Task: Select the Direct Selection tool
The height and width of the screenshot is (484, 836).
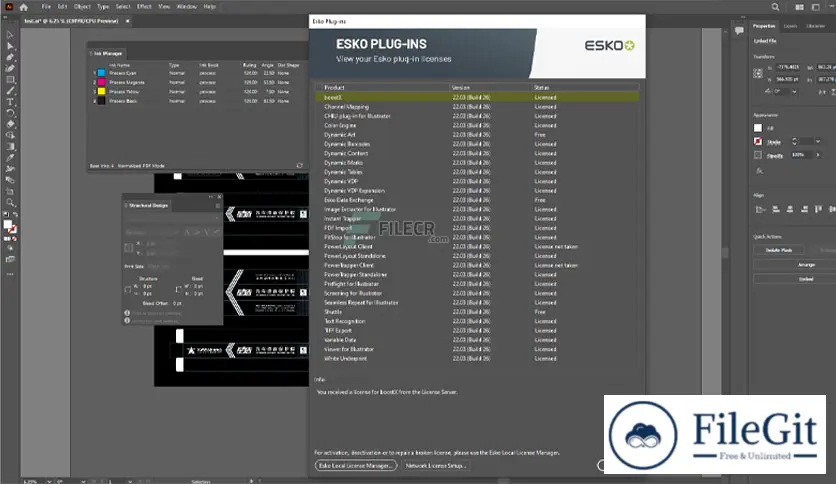Action: 10,46
